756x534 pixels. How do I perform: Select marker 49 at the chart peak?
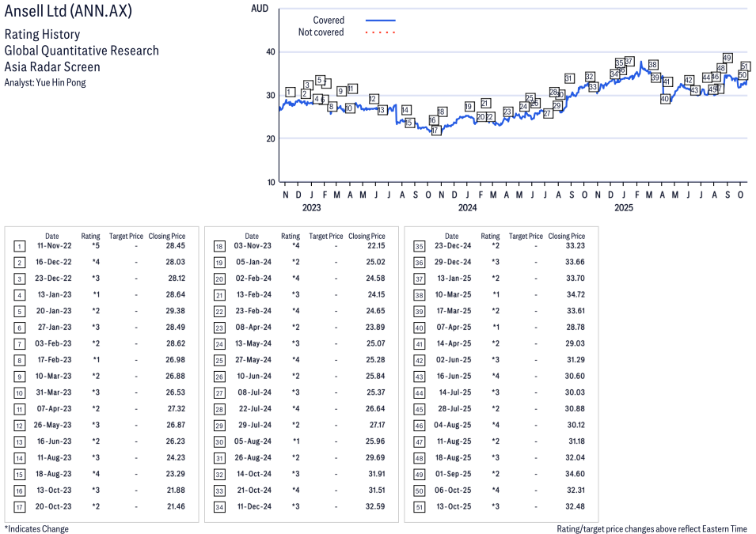point(728,59)
